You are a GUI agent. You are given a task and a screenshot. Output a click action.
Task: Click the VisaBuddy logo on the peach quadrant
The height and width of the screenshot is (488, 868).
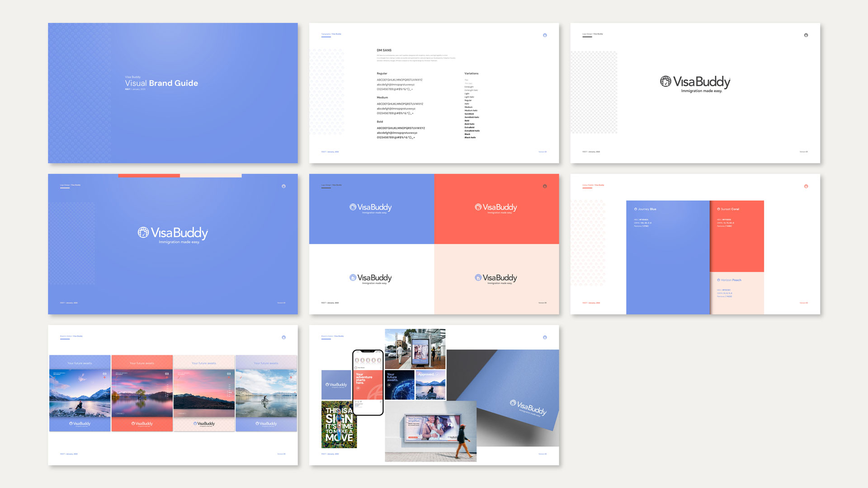point(496,278)
